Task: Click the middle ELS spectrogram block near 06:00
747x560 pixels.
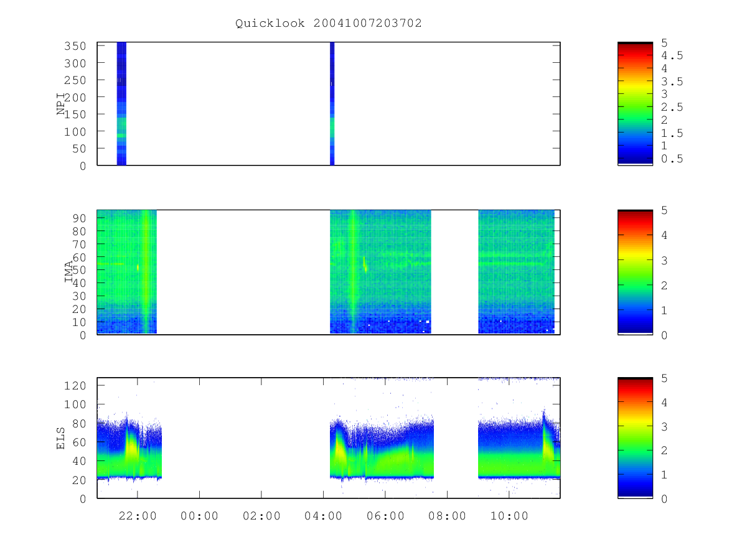Action: click(x=382, y=448)
